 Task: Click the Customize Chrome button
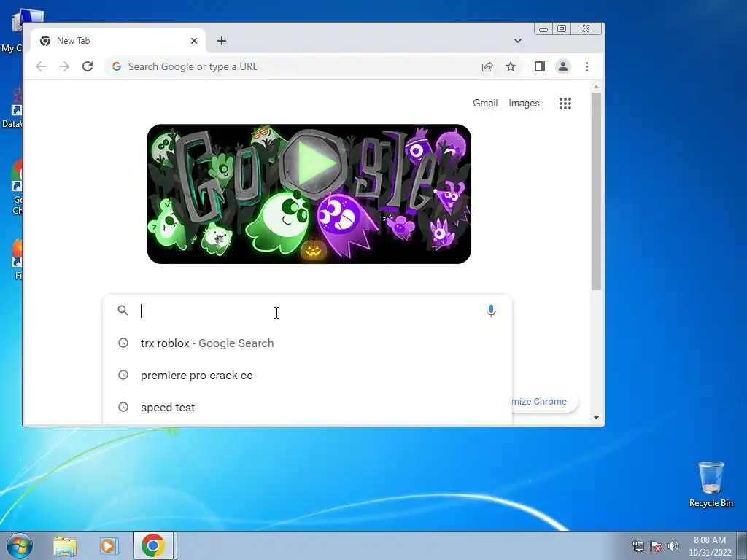tap(545, 402)
